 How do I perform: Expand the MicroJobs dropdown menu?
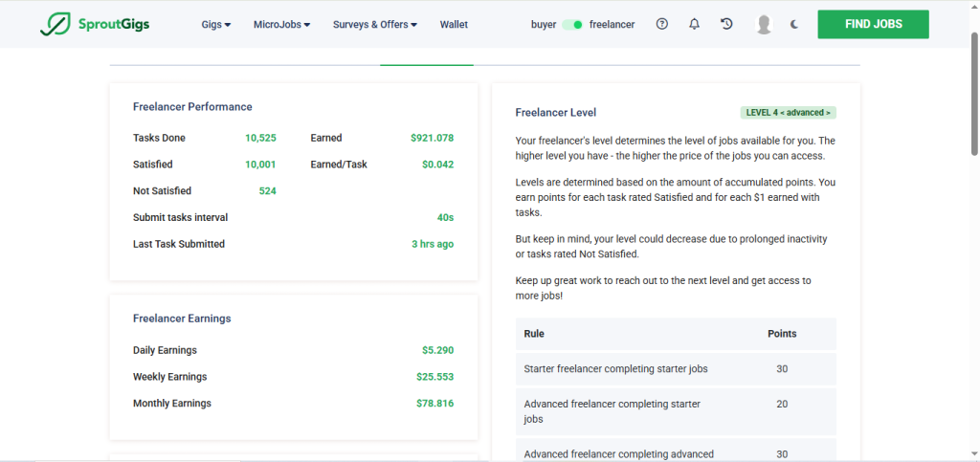(x=281, y=25)
